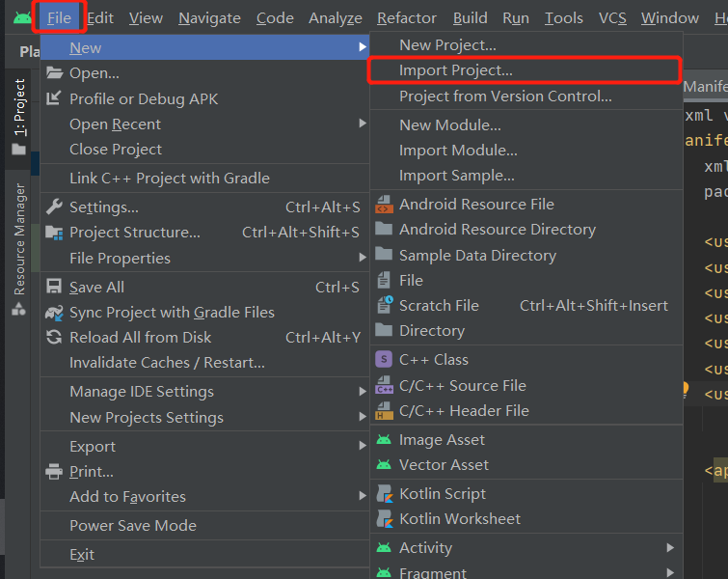The width and height of the screenshot is (728, 579).
Task: Choose Import Module... entry
Action: [x=526, y=151]
